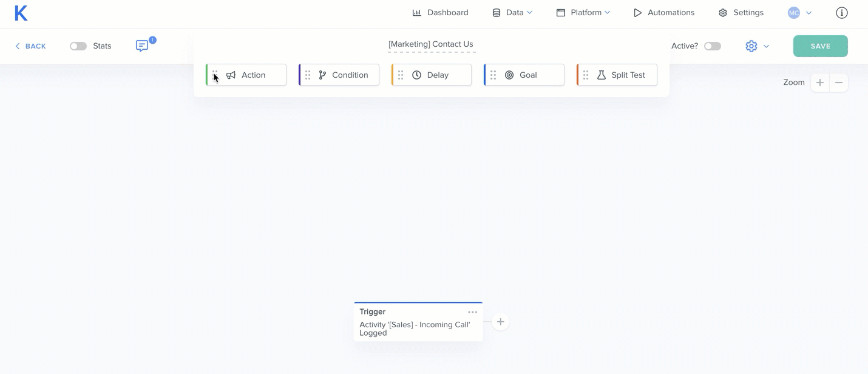Click the BACK link

coord(30,46)
